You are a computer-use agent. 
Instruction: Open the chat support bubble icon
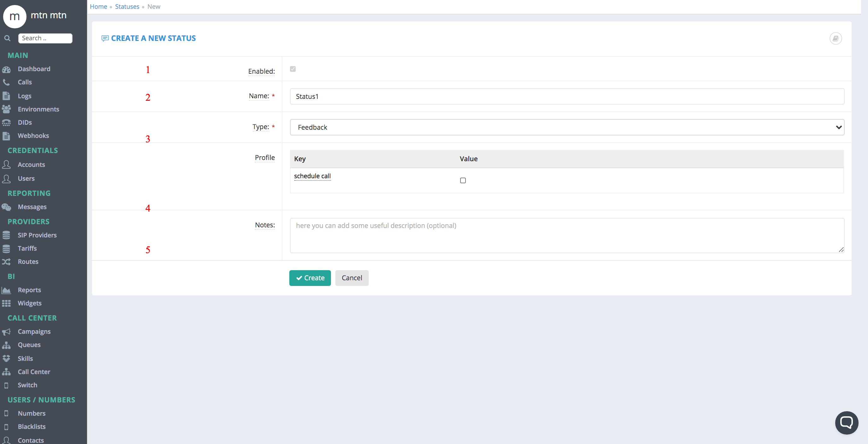(846, 423)
